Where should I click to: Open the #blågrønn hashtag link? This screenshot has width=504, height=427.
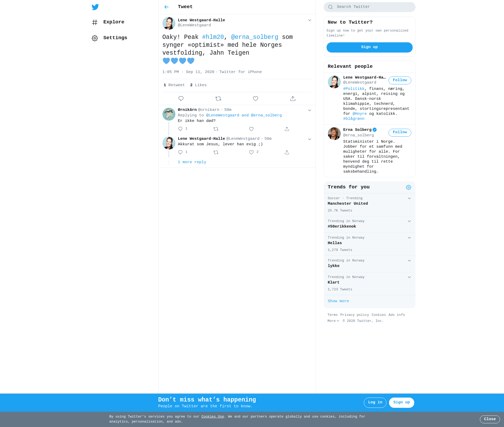pyautogui.click(x=354, y=119)
